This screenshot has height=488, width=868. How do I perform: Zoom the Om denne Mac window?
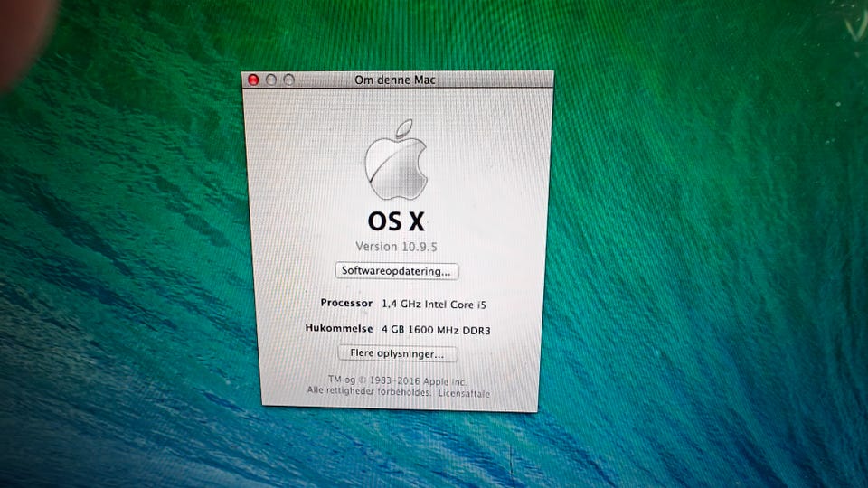point(289,80)
